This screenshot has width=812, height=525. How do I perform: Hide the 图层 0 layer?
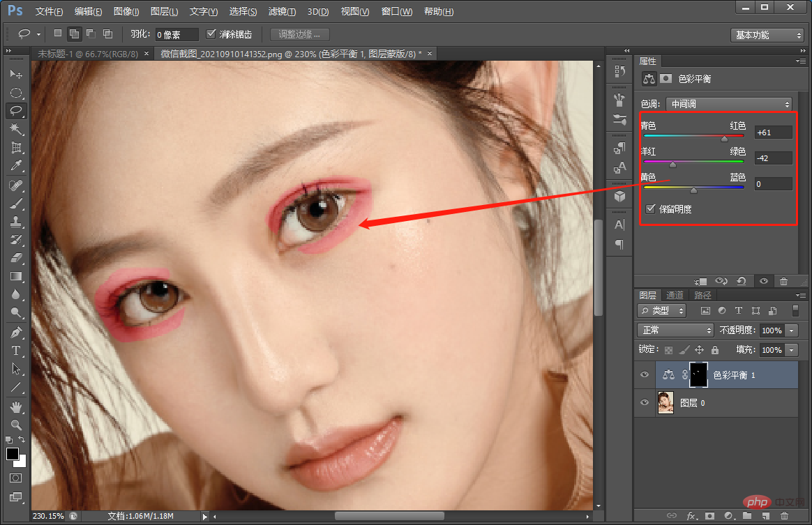pos(644,402)
